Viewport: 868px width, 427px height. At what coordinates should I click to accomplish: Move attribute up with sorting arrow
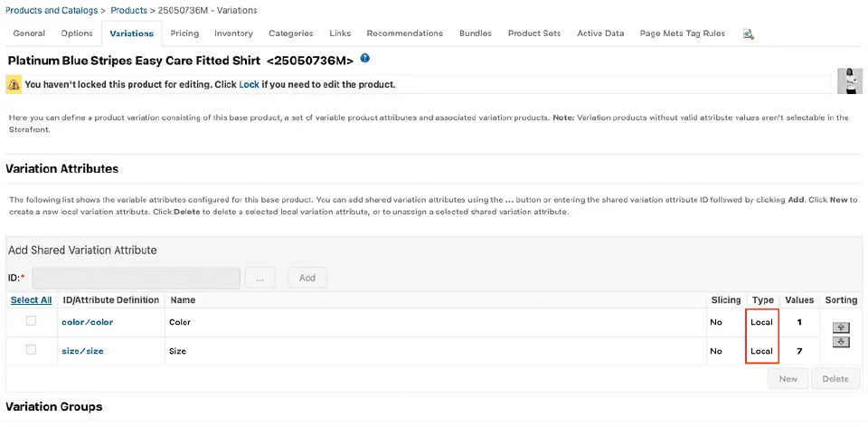coord(841,327)
